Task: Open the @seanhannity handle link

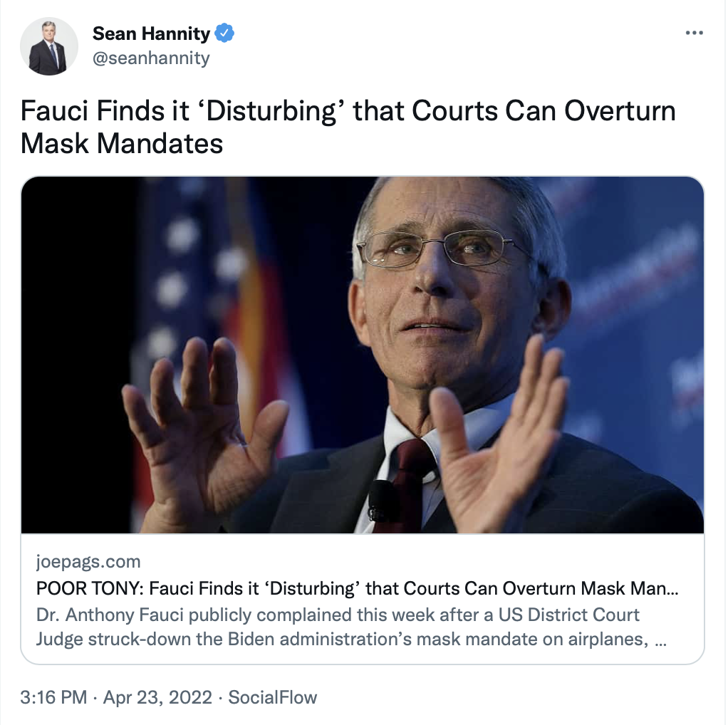Action: (x=151, y=58)
